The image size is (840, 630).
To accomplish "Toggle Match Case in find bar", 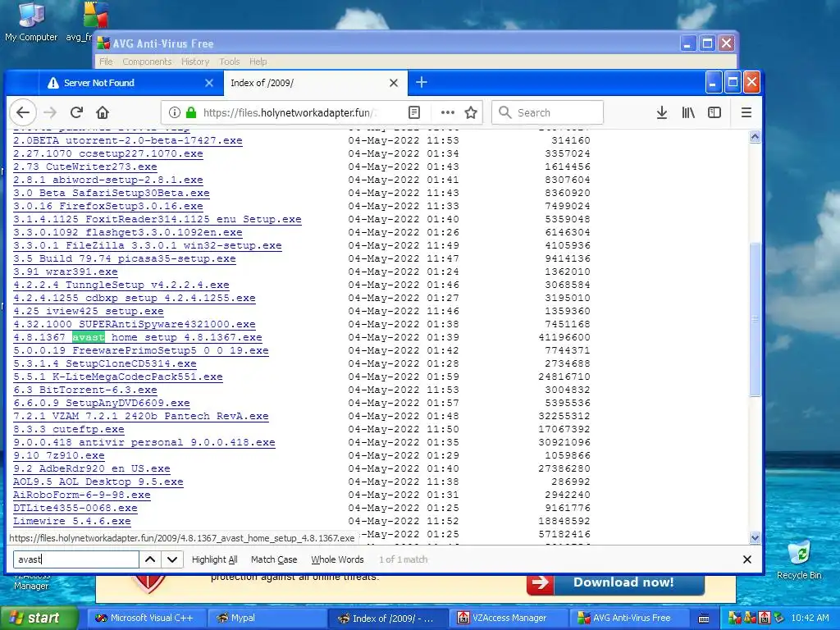I will tap(274, 559).
